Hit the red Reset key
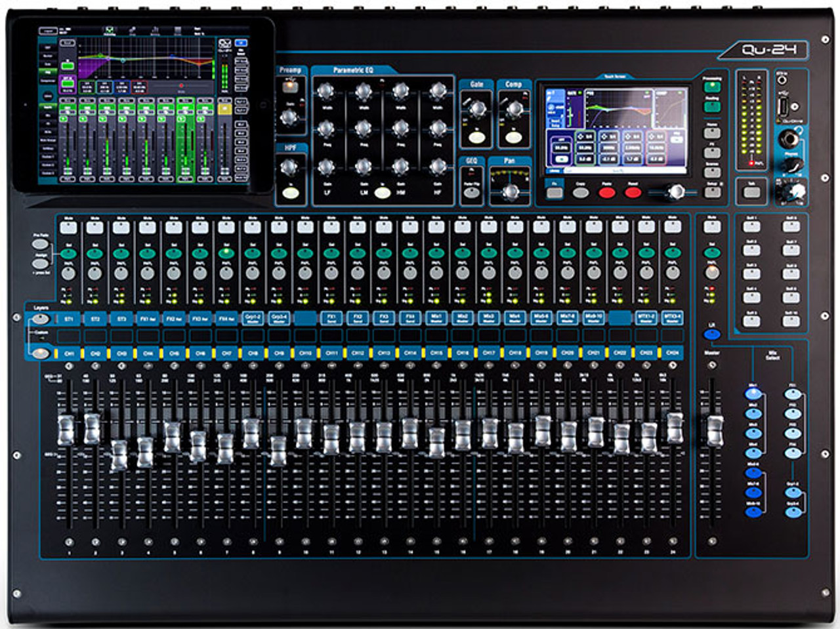 [633, 193]
